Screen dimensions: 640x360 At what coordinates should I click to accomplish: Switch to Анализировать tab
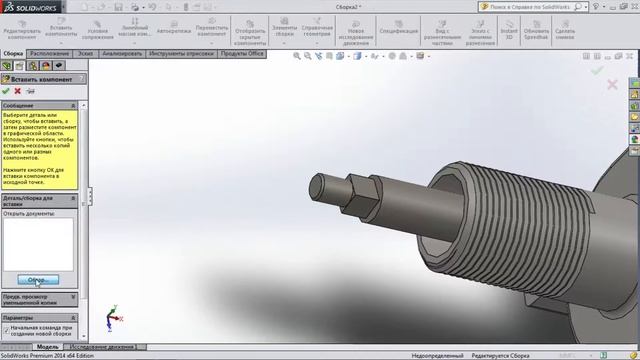pos(122,53)
